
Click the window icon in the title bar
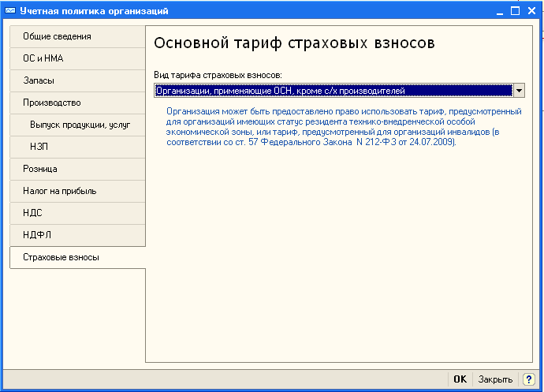coord(9,11)
